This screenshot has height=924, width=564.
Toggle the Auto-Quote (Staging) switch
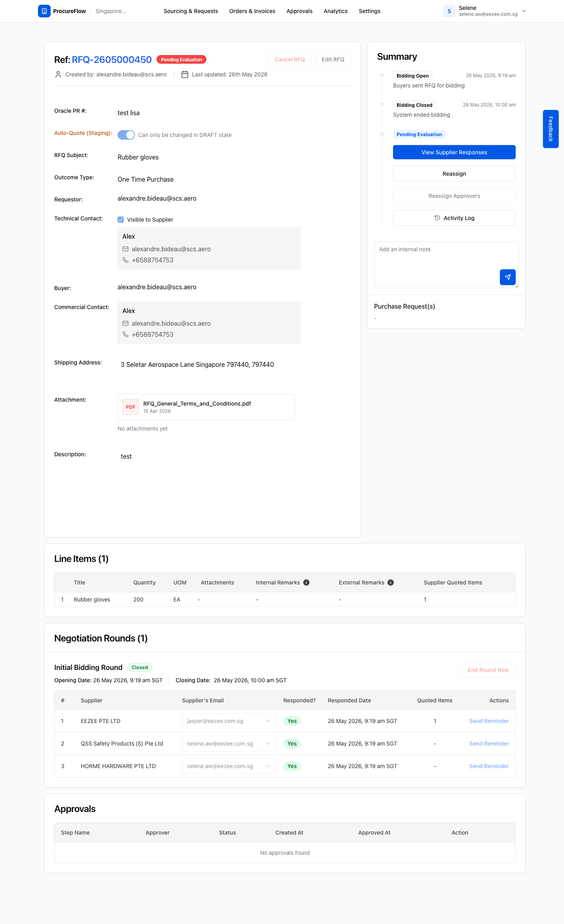pos(126,135)
